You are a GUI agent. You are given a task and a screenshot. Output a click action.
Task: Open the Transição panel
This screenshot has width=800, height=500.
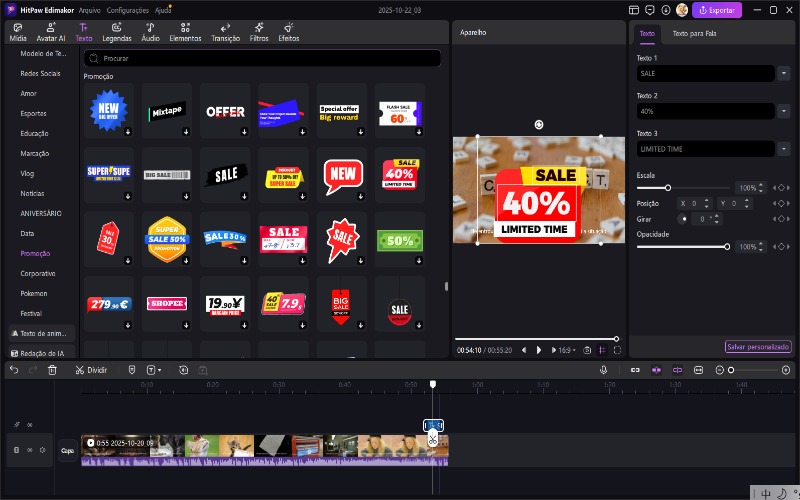(225, 32)
